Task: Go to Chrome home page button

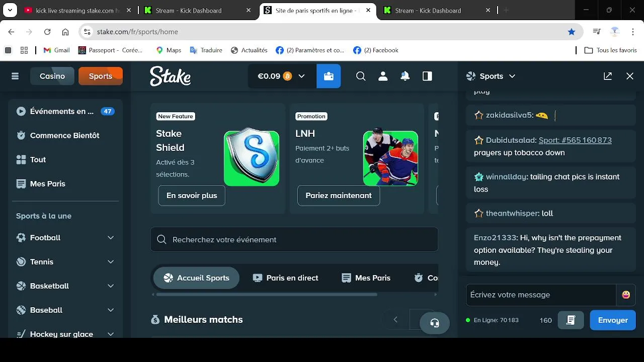Action: click(x=65, y=32)
